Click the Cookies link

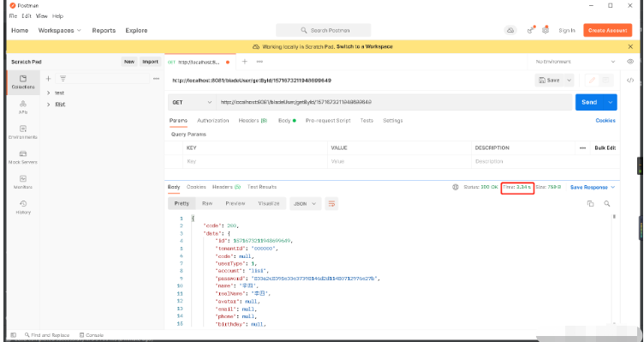(x=605, y=121)
